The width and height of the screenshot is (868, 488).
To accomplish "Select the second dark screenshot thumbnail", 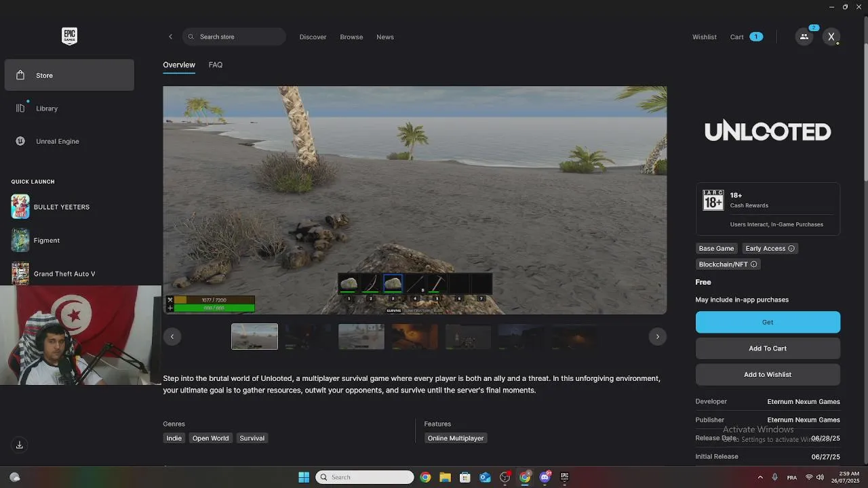I will point(308,337).
